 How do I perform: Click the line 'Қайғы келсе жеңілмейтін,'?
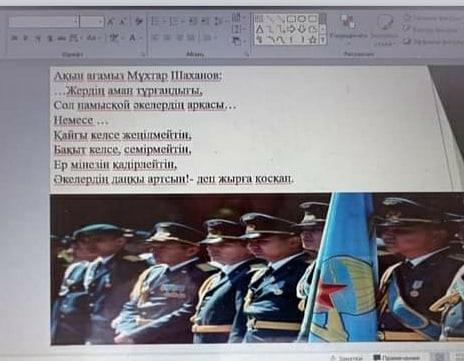(x=123, y=135)
